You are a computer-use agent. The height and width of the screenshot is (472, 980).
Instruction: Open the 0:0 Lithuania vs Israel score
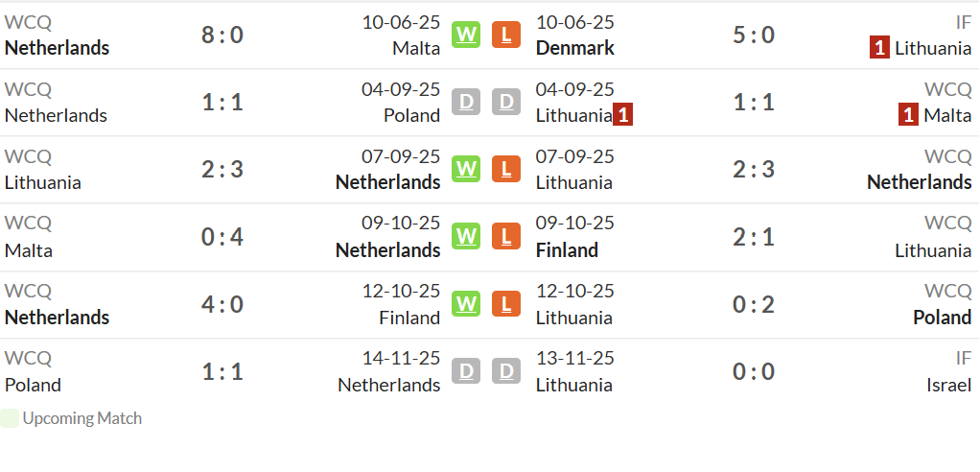pos(754,372)
